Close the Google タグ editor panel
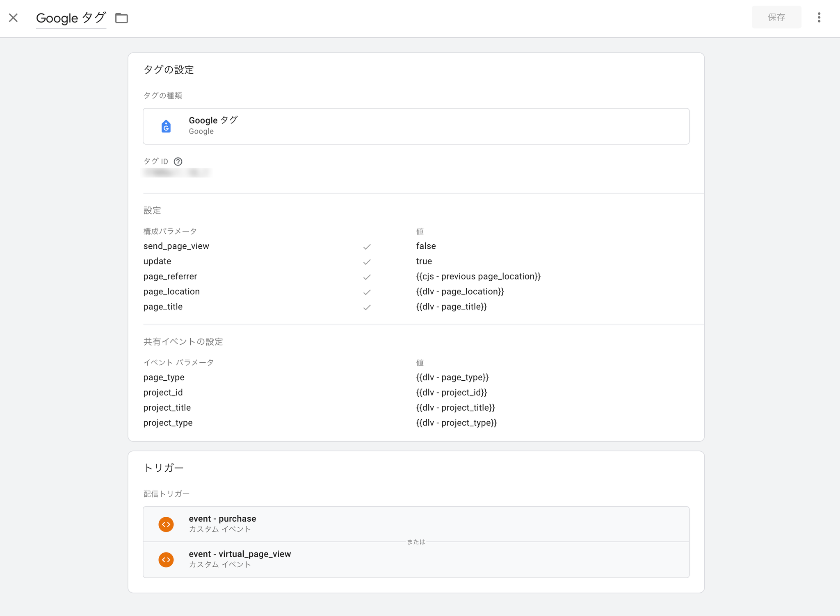 14,18
